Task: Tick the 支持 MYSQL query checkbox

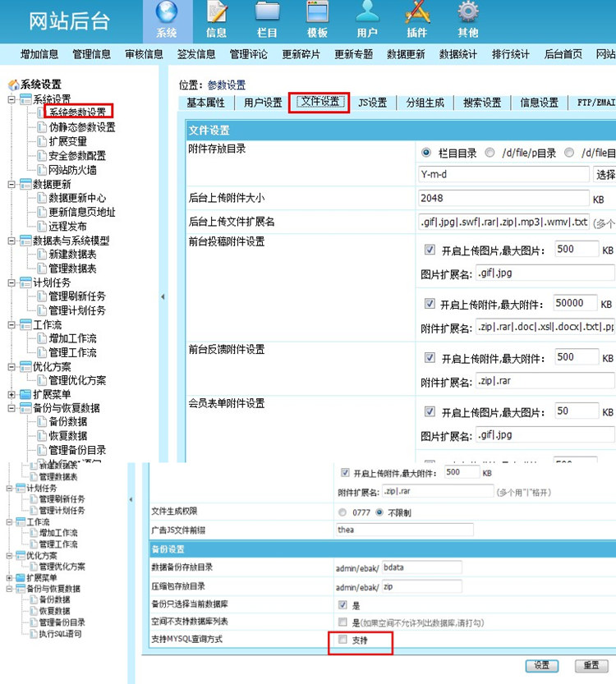Action: pos(342,639)
